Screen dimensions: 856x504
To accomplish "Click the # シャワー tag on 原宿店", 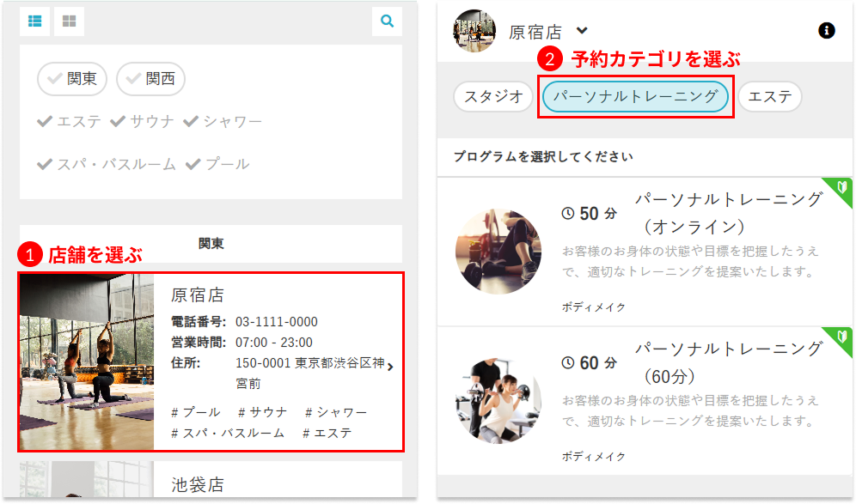I will (336, 412).
